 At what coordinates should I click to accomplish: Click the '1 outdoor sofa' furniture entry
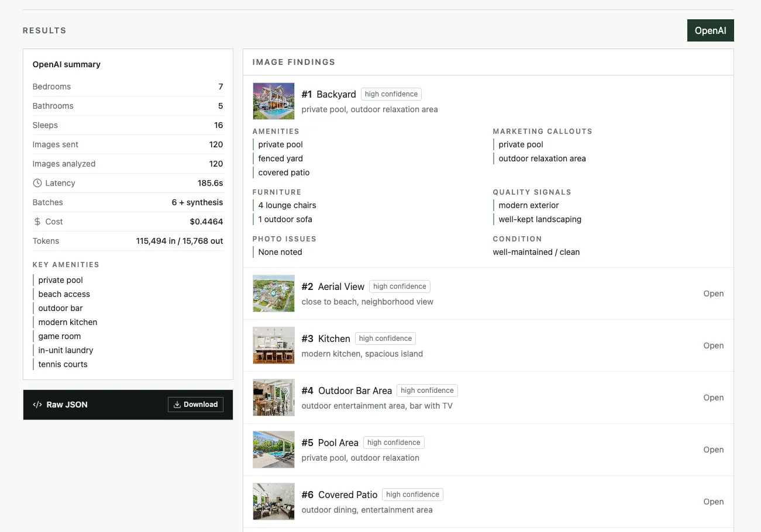coord(285,219)
